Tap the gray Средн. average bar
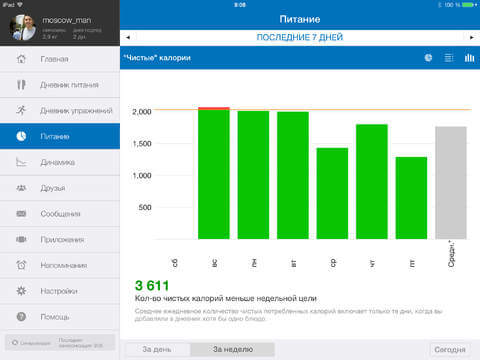The width and height of the screenshot is (480, 360). point(451,183)
